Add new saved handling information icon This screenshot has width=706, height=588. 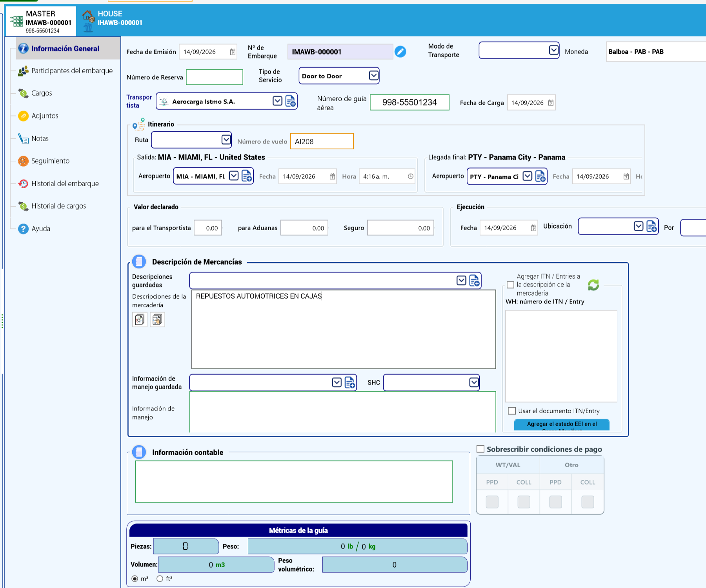(350, 382)
